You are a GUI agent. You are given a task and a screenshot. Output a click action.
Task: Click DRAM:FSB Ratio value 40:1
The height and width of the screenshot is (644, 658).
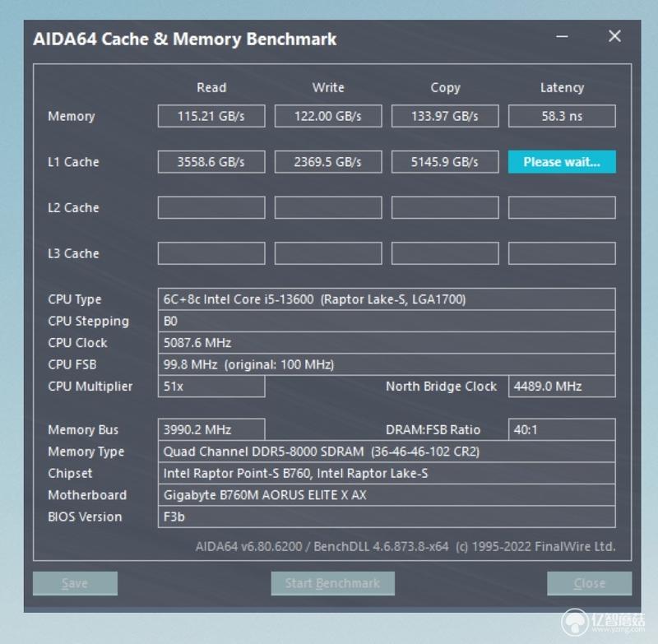point(562,429)
